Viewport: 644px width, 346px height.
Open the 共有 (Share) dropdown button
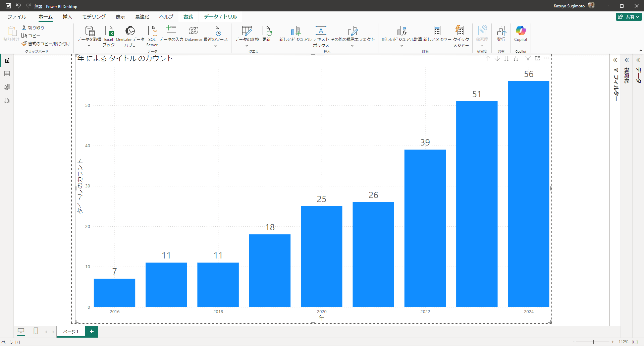tap(629, 17)
